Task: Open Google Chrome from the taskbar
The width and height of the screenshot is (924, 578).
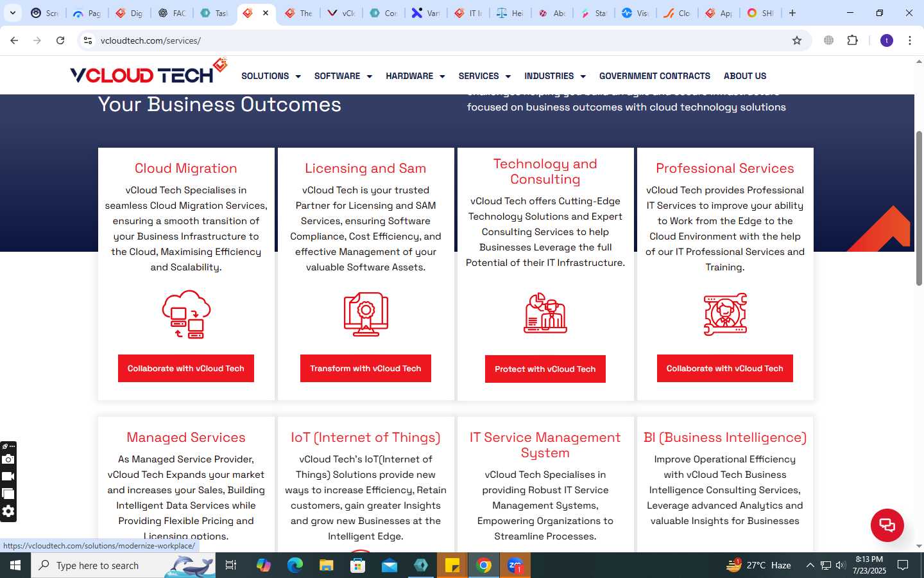Action: 484,565
